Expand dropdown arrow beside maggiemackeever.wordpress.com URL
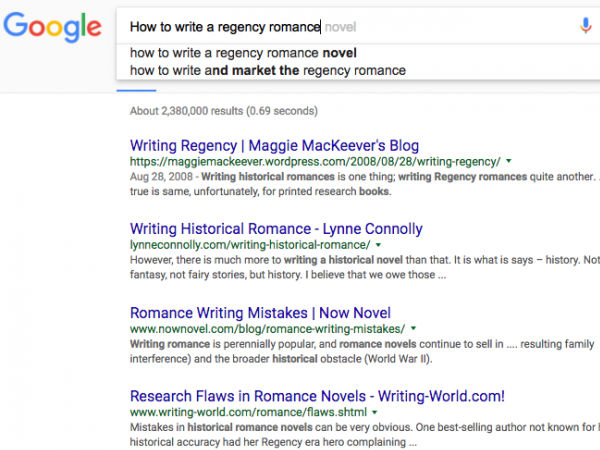 [509, 161]
